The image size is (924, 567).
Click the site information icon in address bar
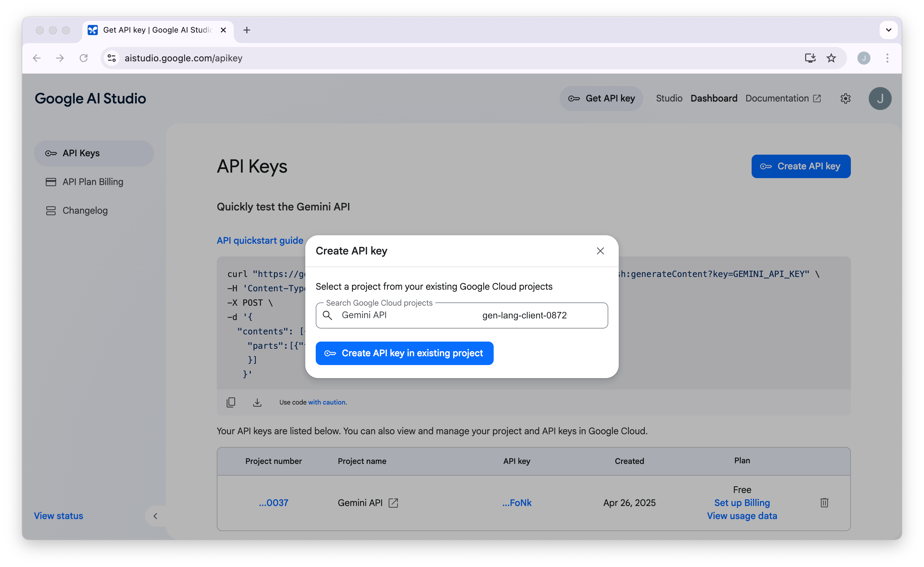click(x=111, y=58)
